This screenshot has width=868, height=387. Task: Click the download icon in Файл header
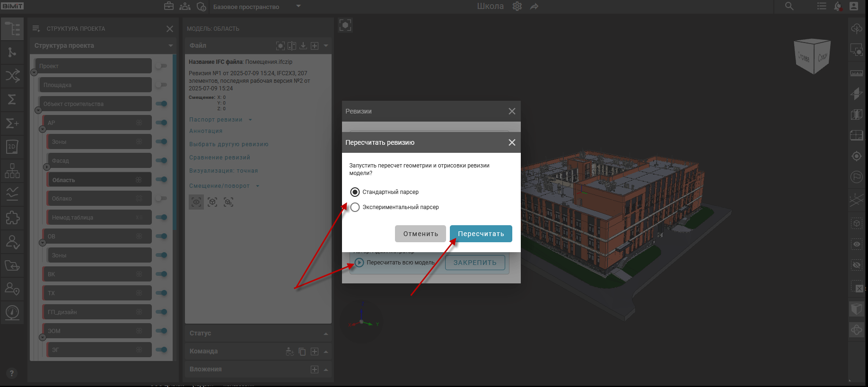coord(303,45)
